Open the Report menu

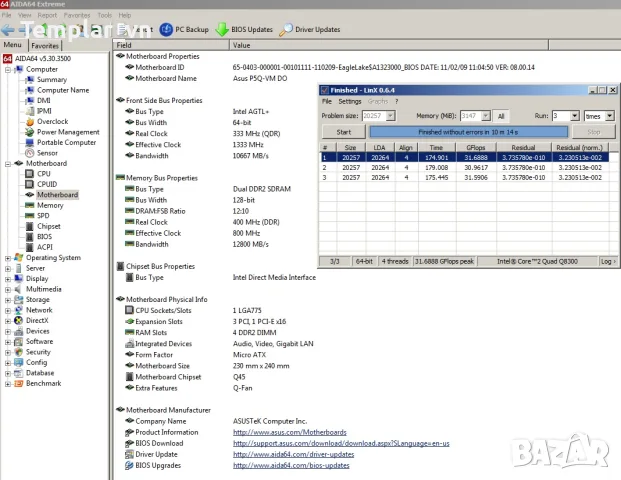47,15
